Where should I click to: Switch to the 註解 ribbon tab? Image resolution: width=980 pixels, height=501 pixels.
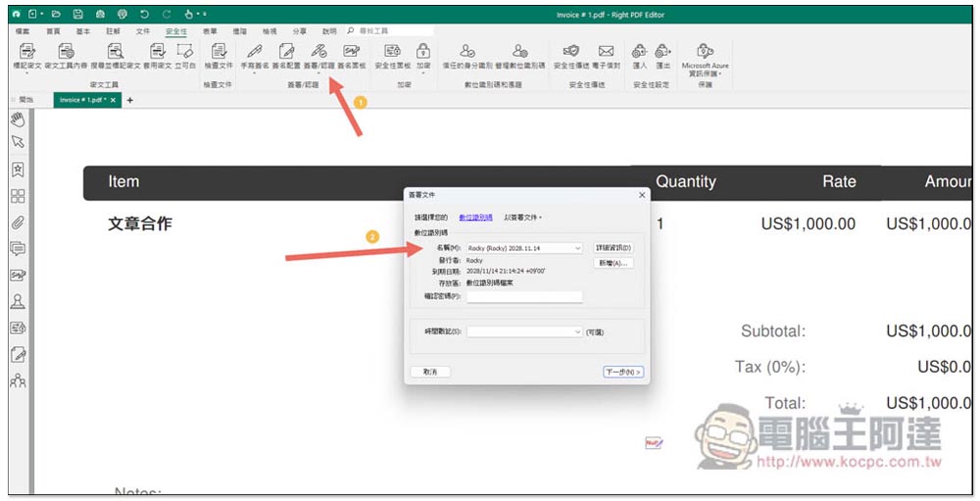[x=113, y=30]
